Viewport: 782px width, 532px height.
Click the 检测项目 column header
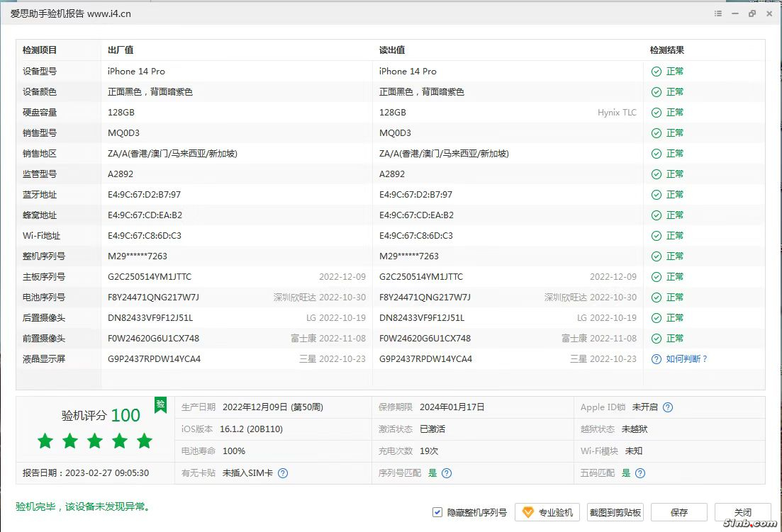click(x=40, y=50)
